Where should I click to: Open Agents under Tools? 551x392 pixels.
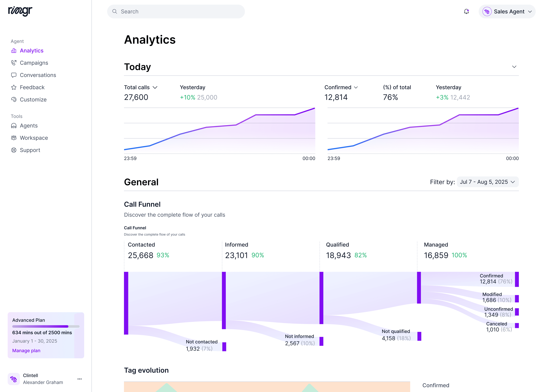(x=24, y=126)
